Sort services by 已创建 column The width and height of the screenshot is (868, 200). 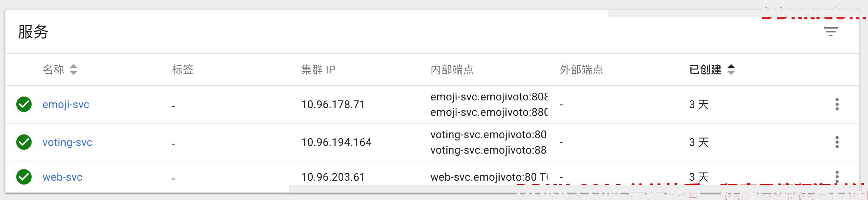705,69
